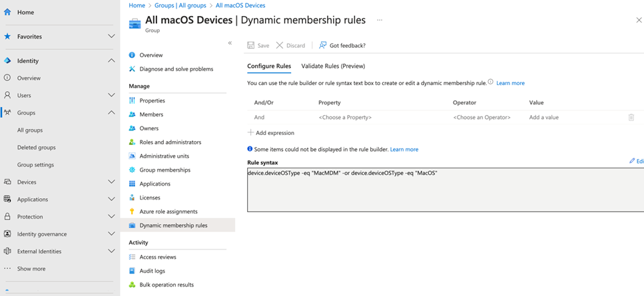Click Groups | All groups breadcrumb

pos(180,5)
